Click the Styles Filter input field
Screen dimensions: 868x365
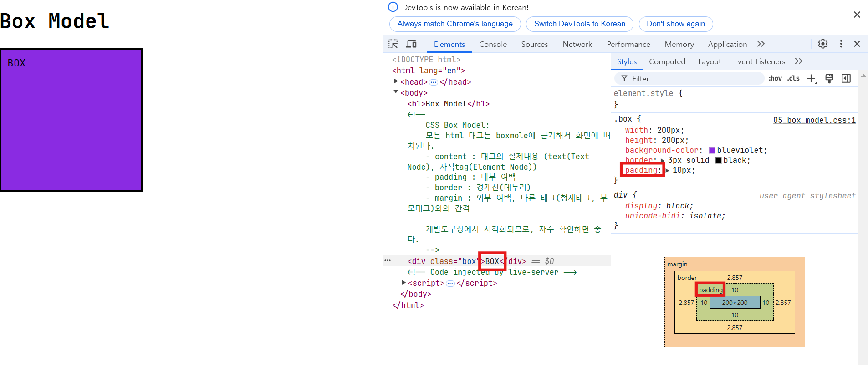click(689, 79)
